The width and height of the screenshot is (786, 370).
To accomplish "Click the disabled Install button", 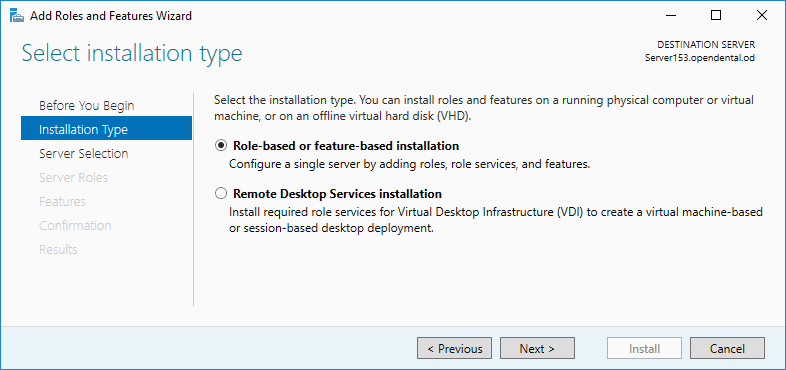I will pos(644,348).
